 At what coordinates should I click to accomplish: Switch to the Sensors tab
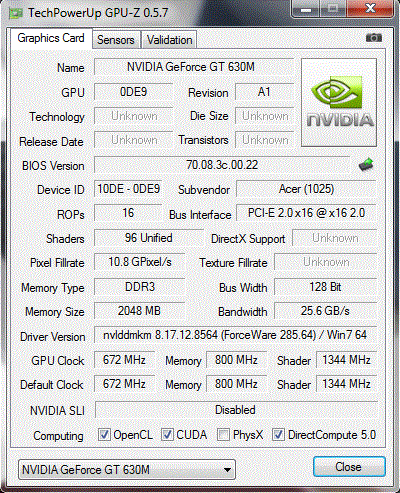coord(116,40)
